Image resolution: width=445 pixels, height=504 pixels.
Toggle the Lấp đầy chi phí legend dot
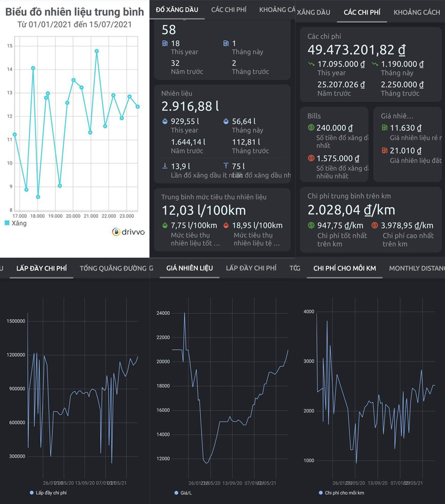[x=31, y=492]
